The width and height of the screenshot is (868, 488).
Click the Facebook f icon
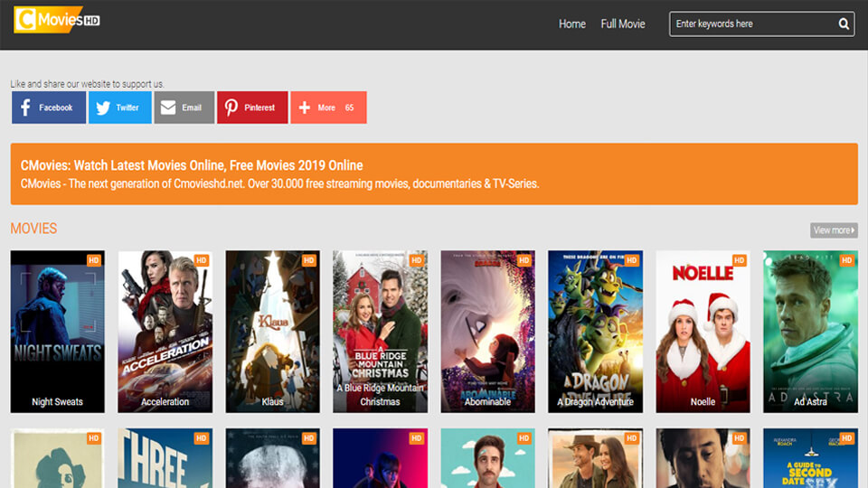point(25,108)
